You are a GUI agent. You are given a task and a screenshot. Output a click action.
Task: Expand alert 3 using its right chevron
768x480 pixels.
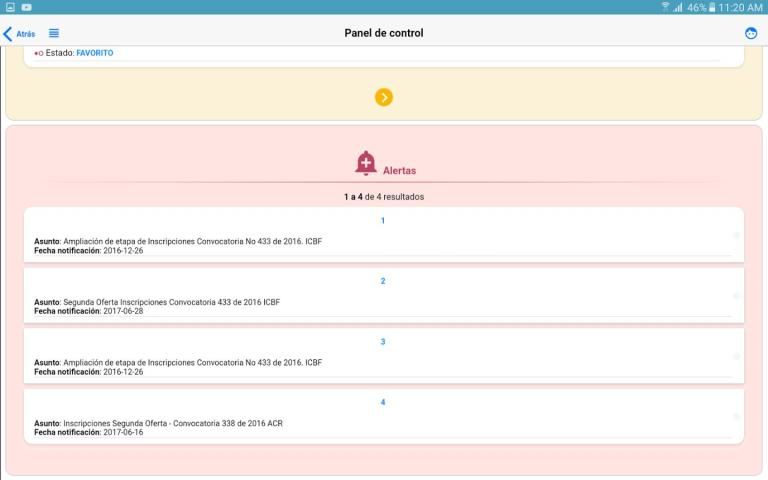736,357
